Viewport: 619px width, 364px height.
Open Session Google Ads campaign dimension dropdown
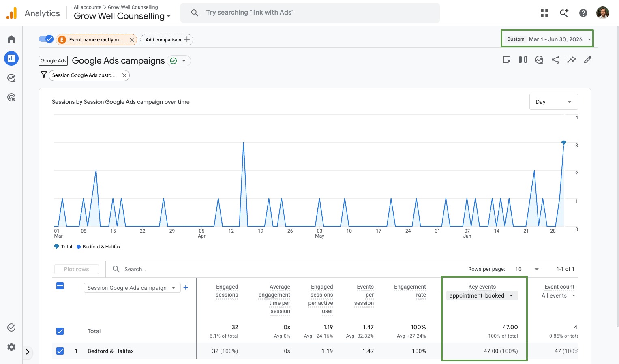(132, 288)
